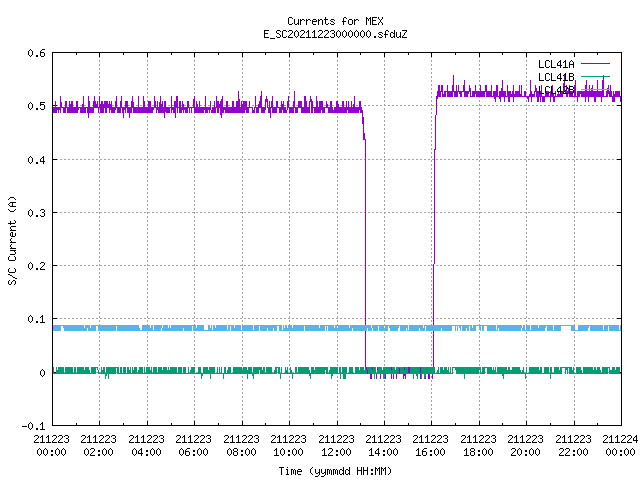The height and width of the screenshot is (480, 640).
Task: Click the 06:00 time tick label
Action: point(193,452)
